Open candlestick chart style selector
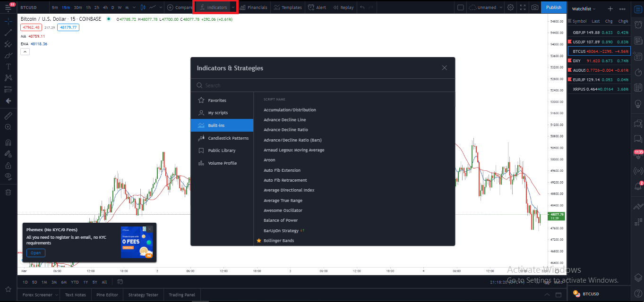This screenshot has width=644, height=302. click(x=142, y=8)
